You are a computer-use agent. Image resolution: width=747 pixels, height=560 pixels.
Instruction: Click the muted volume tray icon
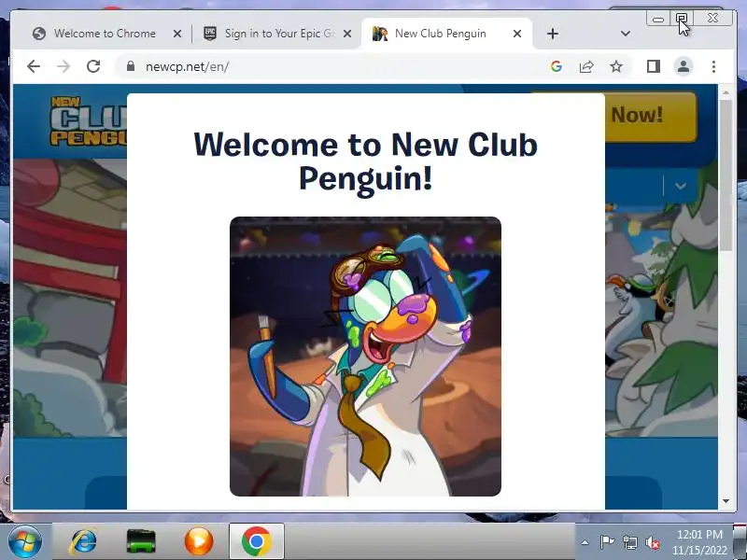click(x=652, y=542)
